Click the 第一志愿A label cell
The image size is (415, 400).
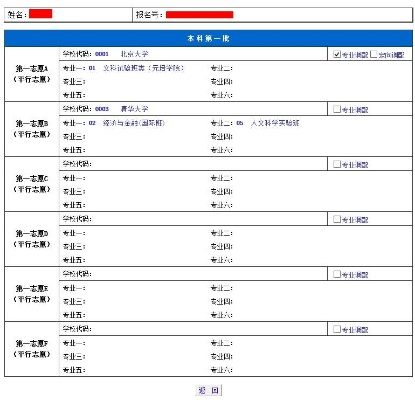[x=32, y=74]
